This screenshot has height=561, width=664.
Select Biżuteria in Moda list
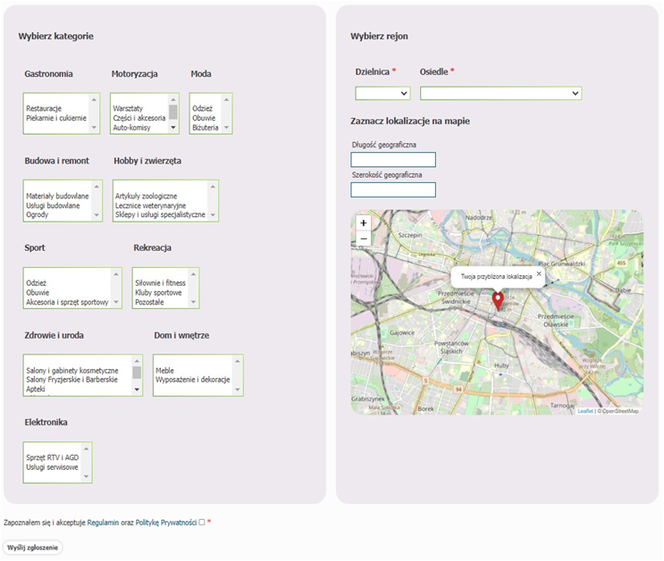(x=205, y=128)
